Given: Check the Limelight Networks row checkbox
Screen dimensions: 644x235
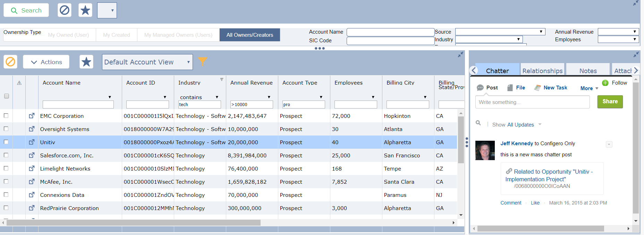Looking at the screenshot, I should pyautogui.click(x=6, y=168).
